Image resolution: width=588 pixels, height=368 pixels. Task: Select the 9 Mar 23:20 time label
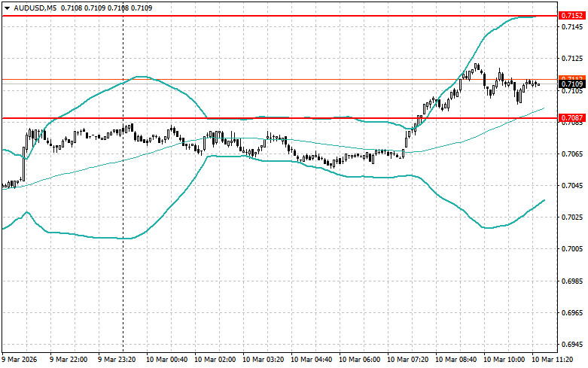coord(117,360)
